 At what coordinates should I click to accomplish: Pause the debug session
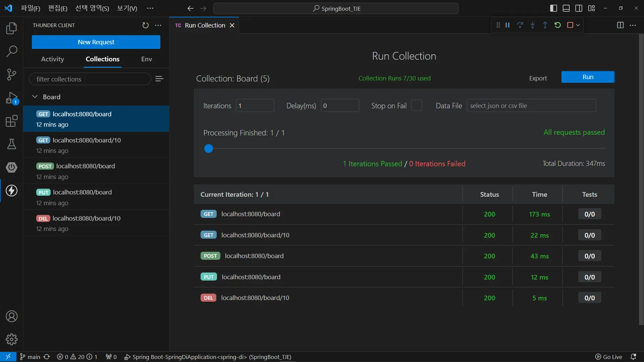coord(507,25)
